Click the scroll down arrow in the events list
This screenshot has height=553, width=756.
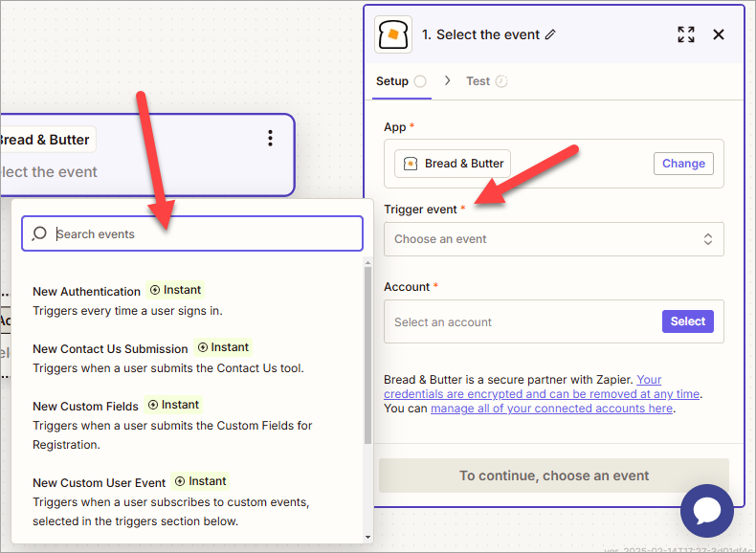click(x=367, y=537)
